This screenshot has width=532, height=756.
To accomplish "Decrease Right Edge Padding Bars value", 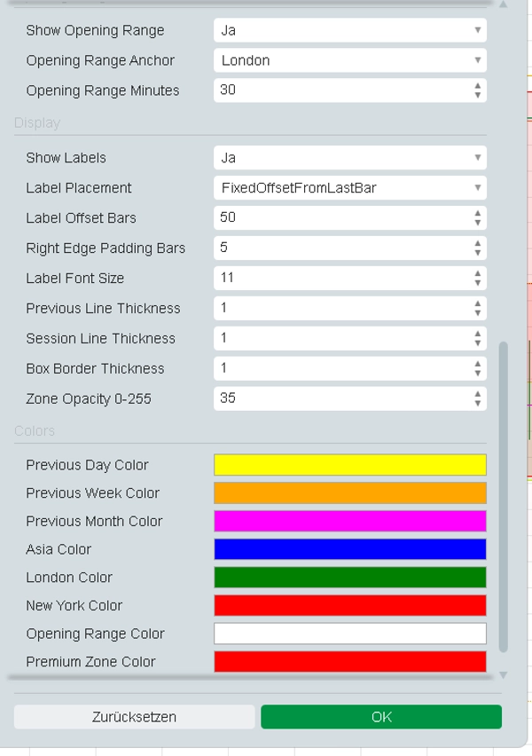I will point(478,252).
